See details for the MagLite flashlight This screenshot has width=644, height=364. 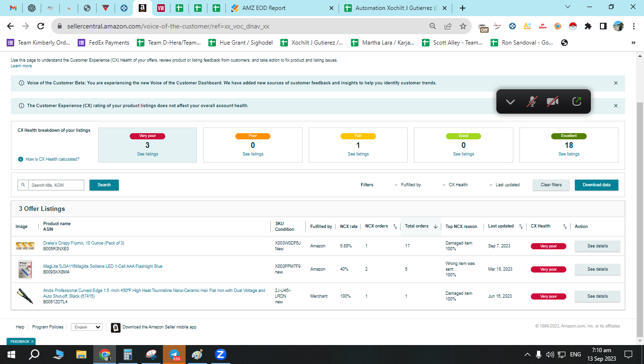click(598, 269)
